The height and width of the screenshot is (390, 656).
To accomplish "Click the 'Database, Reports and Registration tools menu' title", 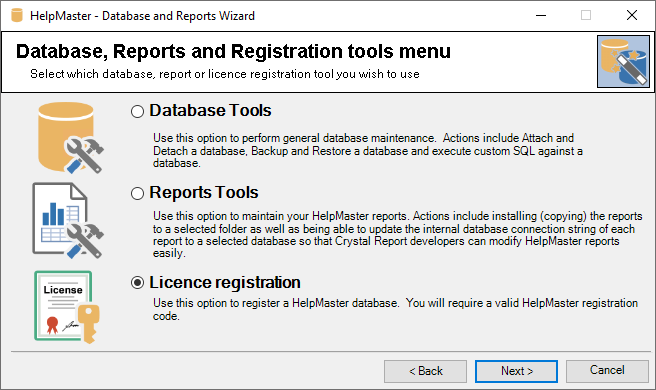I will [233, 51].
